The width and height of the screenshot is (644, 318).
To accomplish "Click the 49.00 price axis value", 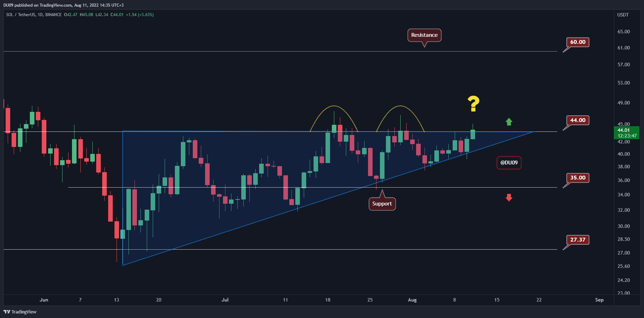I will (x=624, y=103).
